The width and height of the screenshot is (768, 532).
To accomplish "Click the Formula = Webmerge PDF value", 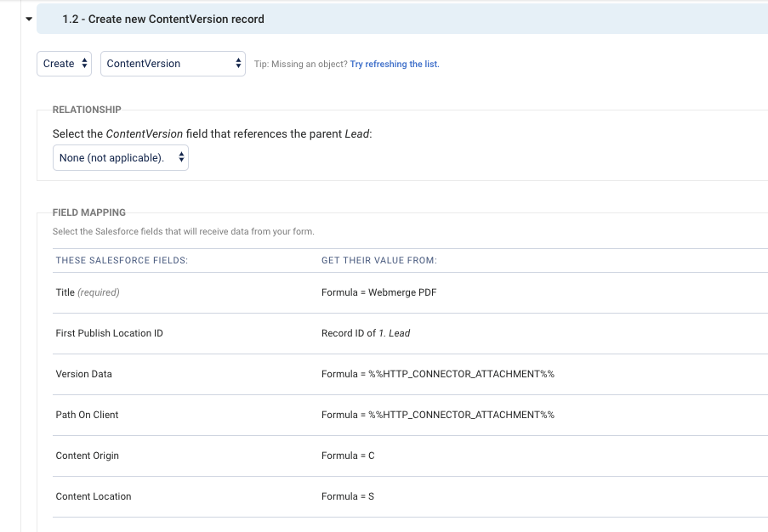I will [378, 292].
